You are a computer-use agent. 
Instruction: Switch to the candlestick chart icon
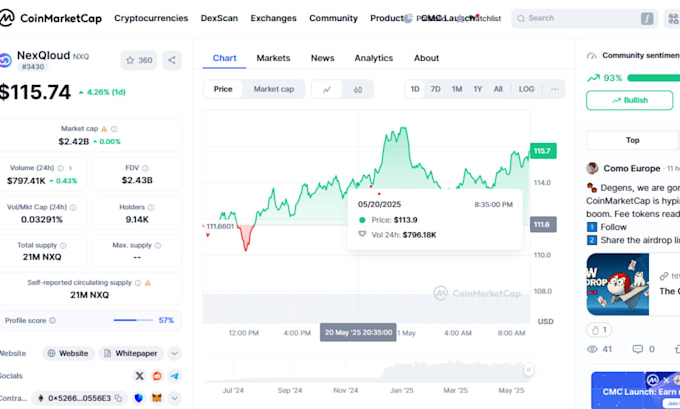[x=357, y=89]
